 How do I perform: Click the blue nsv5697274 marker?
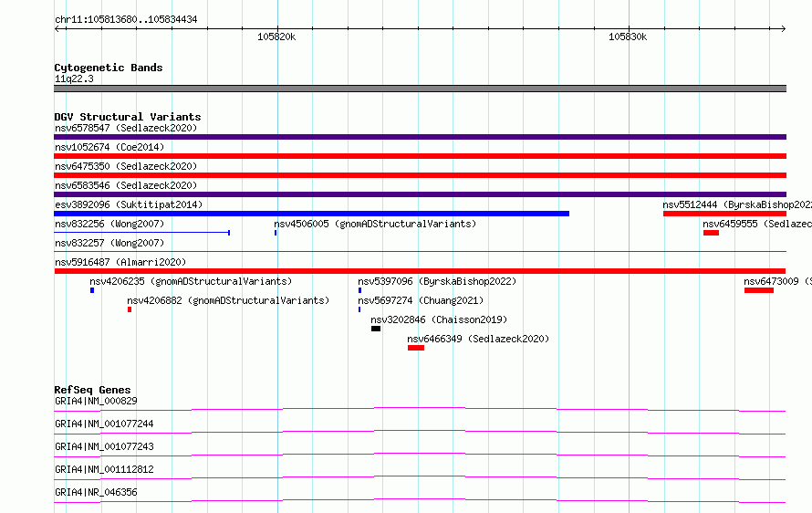click(x=359, y=309)
